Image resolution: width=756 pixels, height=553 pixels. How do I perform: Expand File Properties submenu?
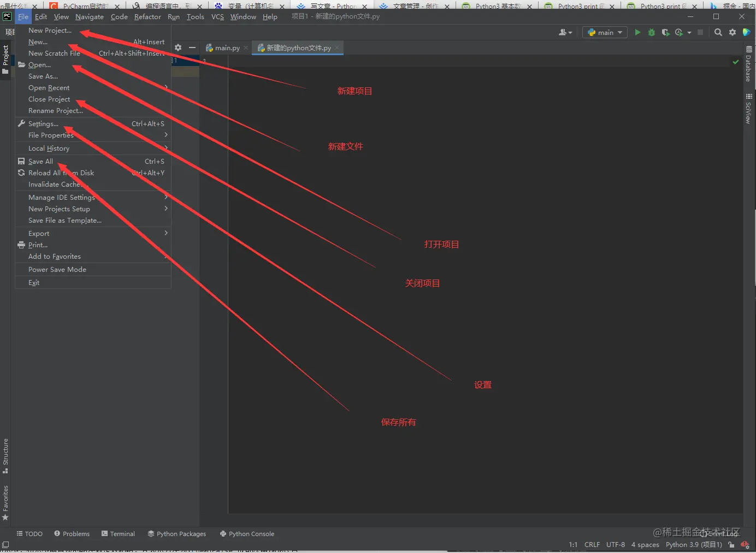tap(93, 135)
